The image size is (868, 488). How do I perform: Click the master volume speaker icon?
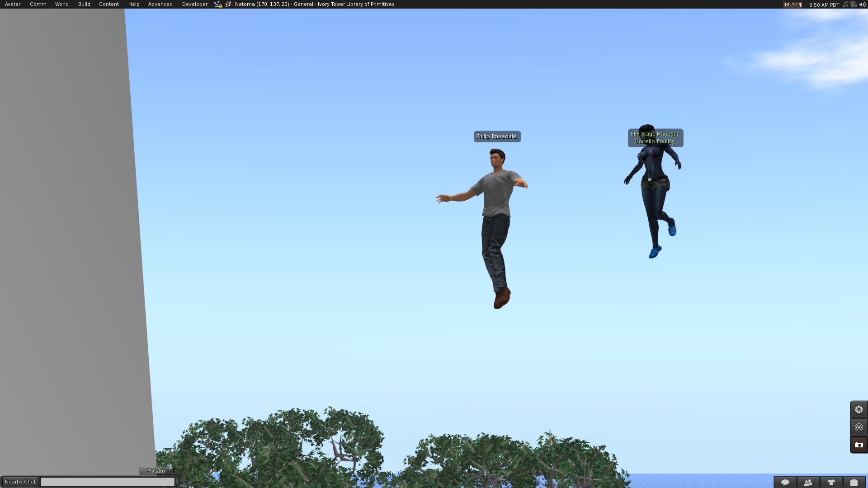pos(862,5)
